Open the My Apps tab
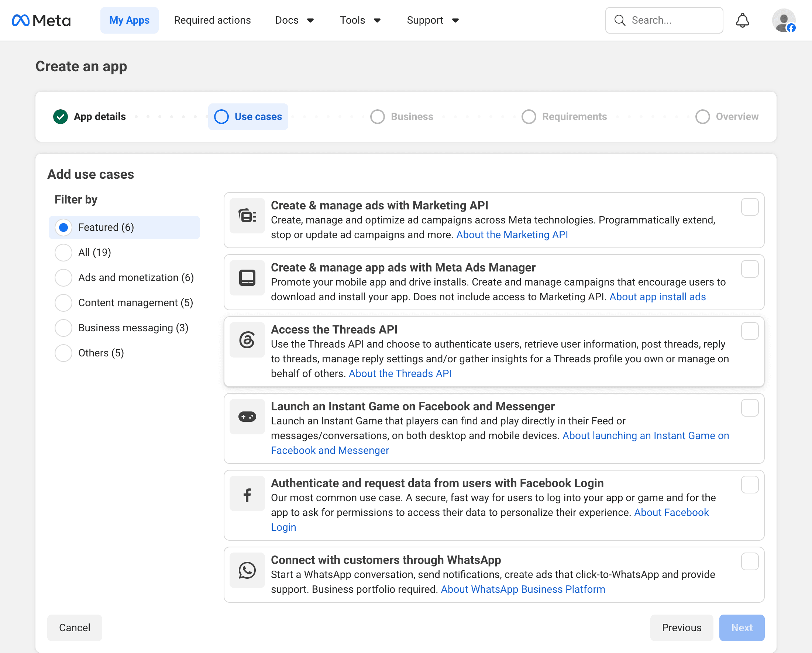This screenshot has height=653, width=812. (x=129, y=20)
